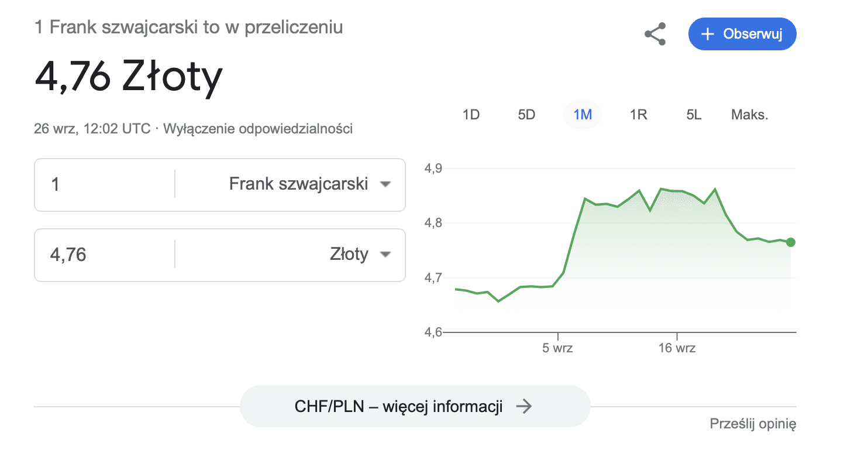Click the Frank amount input field
The height and width of the screenshot is (460, 868).
pos(105,184)
